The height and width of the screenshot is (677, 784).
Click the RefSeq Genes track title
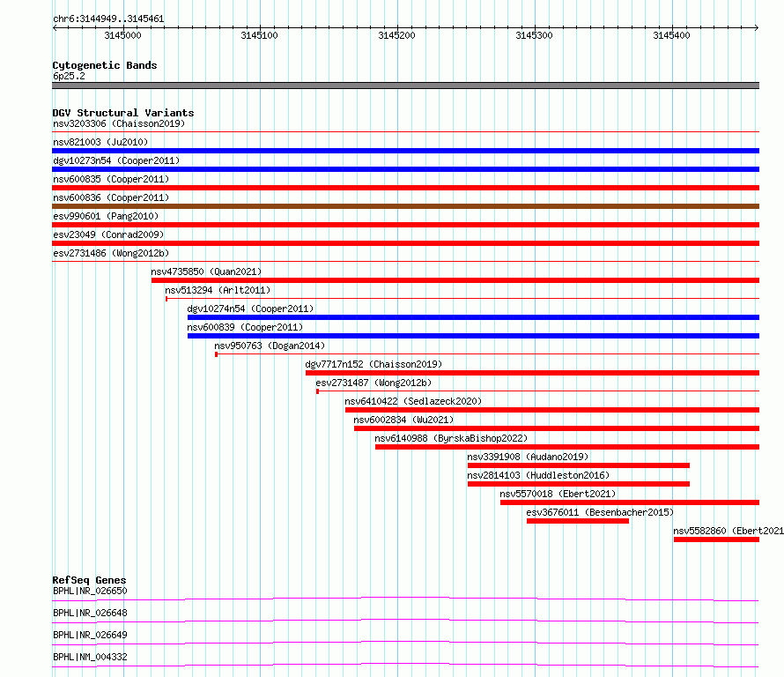click(x=89, y=580)
